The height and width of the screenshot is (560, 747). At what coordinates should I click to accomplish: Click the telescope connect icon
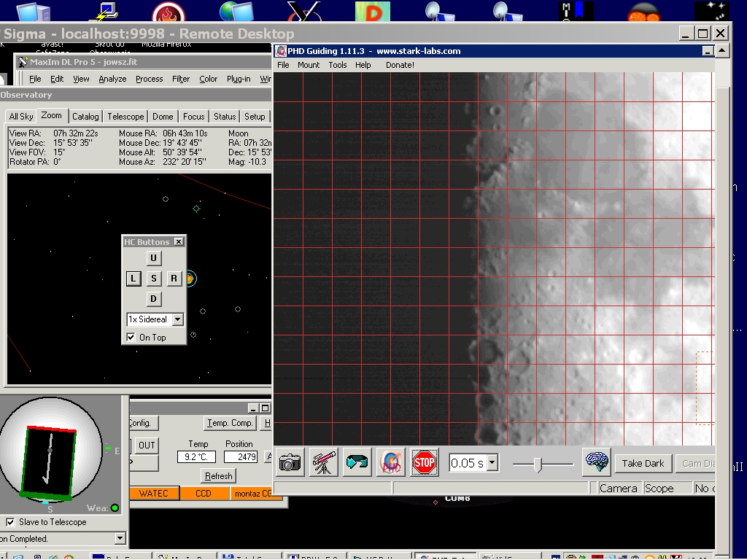[323, 463]
